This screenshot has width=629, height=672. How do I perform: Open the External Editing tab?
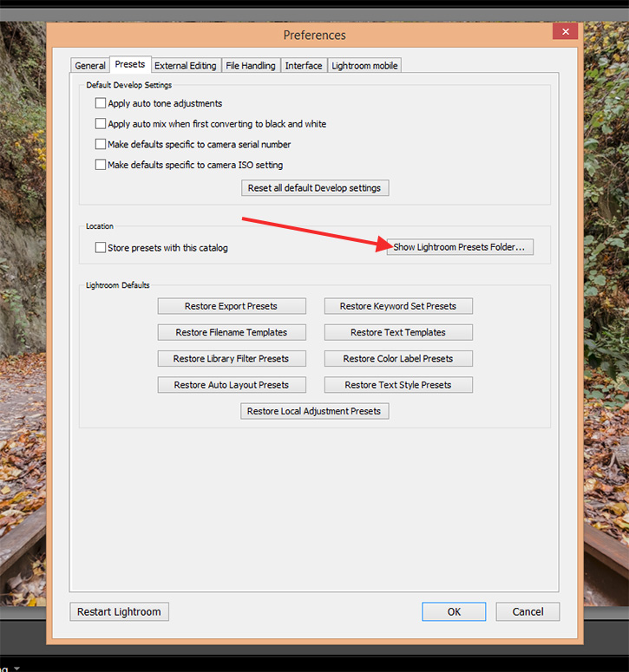coord(186,66)
